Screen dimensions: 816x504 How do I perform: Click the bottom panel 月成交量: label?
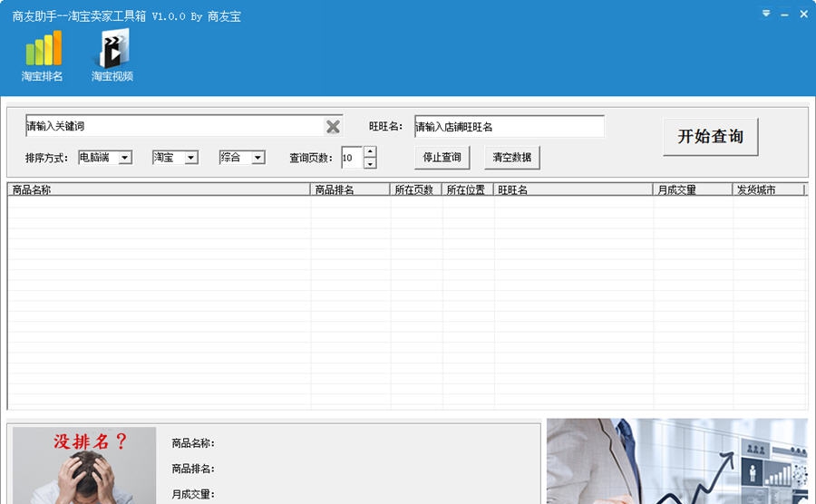[193, 494]
